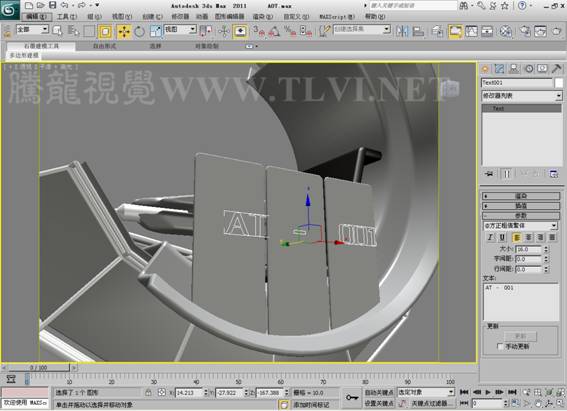567x411 pixels.
Task: Open the named selection sets dropdown
Action: click(362, 29)
